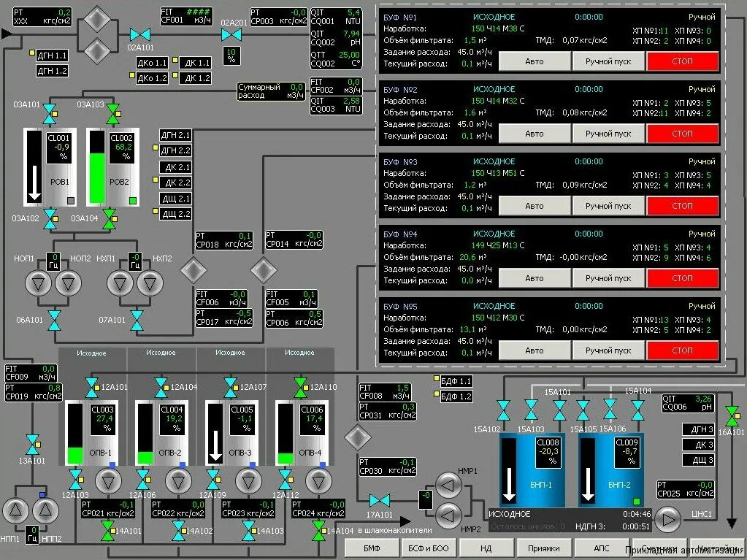Screen dimensions: 747x560
Task: Open pump НХП2 control
Action: [150, 283]
